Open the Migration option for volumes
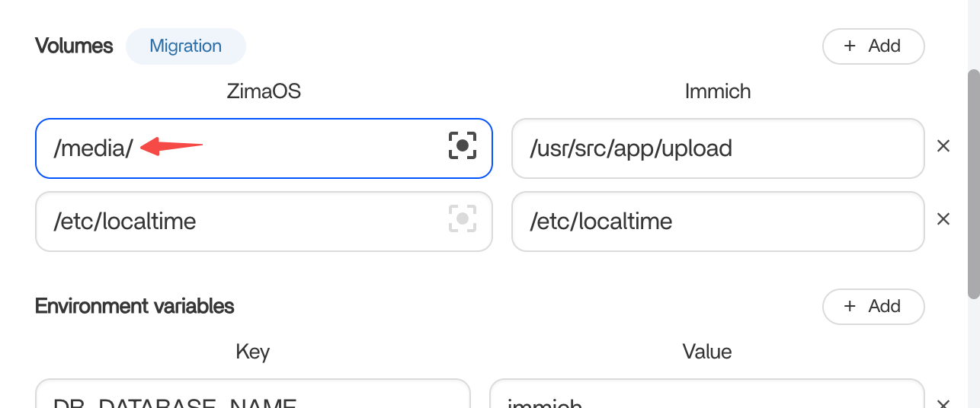This screenshot has height=408, width=980. (186, 46)
